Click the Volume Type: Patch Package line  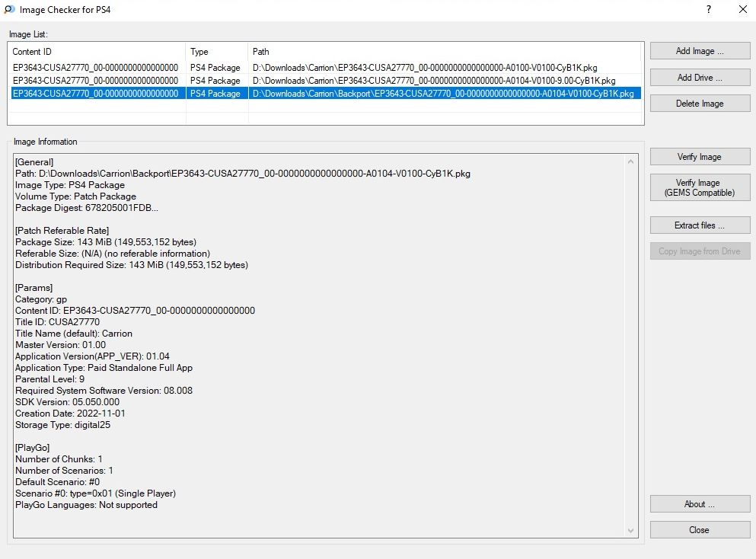coord(75,196)
